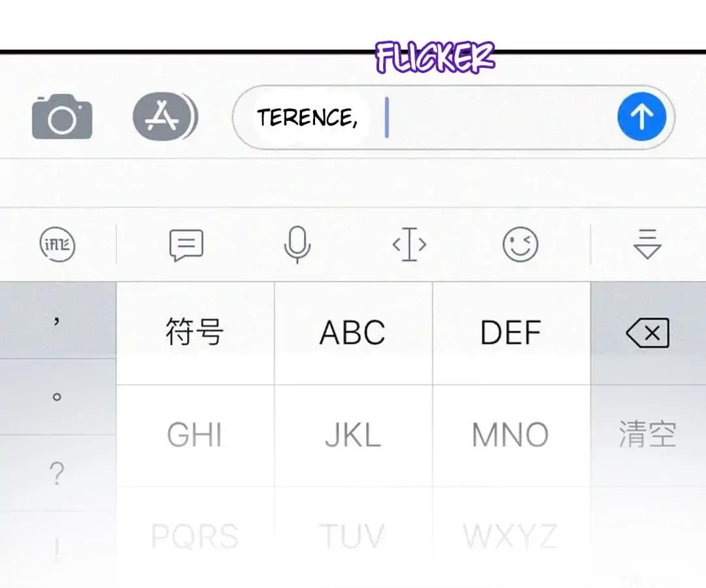
Task: Tap the 符号 symbols key
Action: coord(195,333)
